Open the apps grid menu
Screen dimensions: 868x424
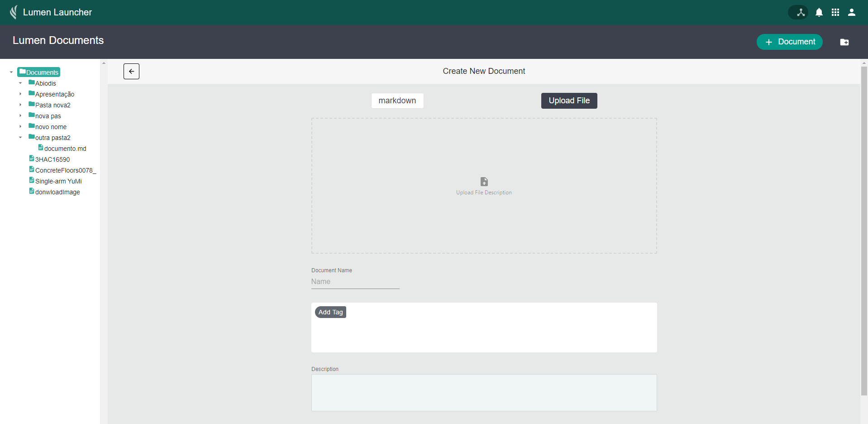835,12
